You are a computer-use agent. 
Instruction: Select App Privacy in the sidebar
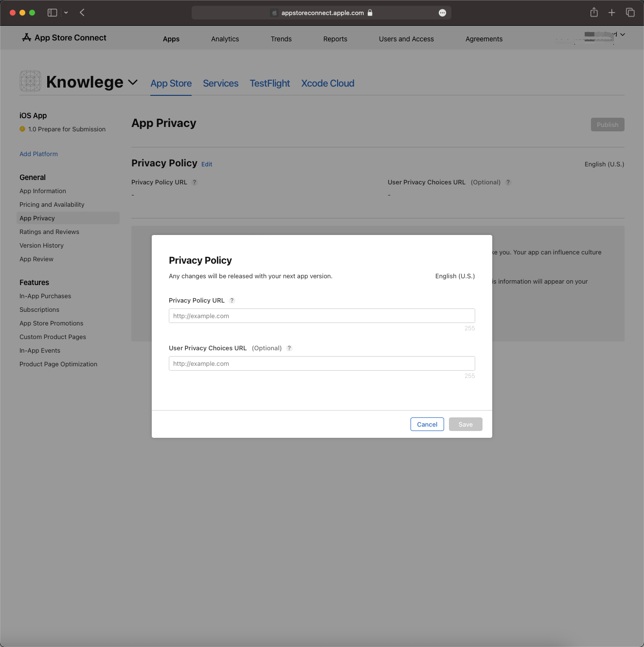(68, 218)
